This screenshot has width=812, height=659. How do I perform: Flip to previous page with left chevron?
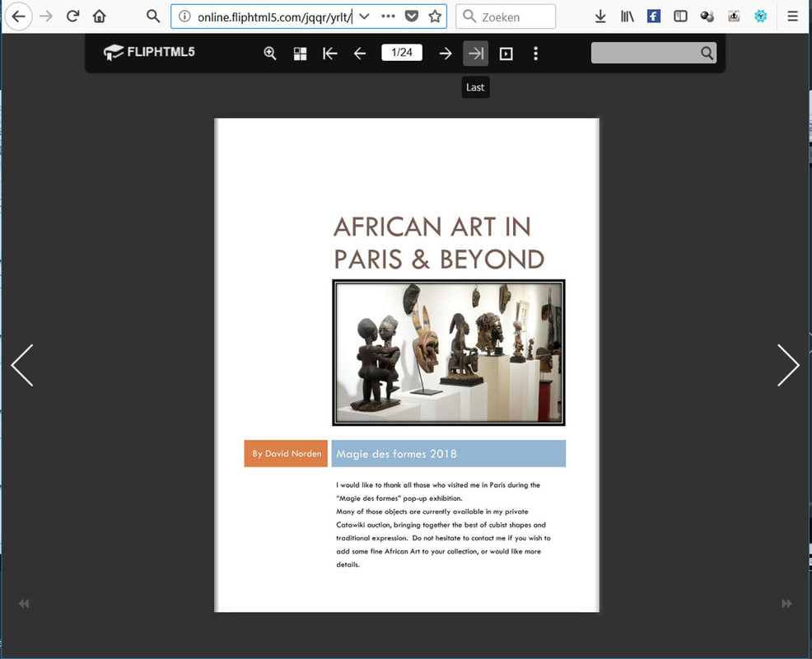point(22,365)
